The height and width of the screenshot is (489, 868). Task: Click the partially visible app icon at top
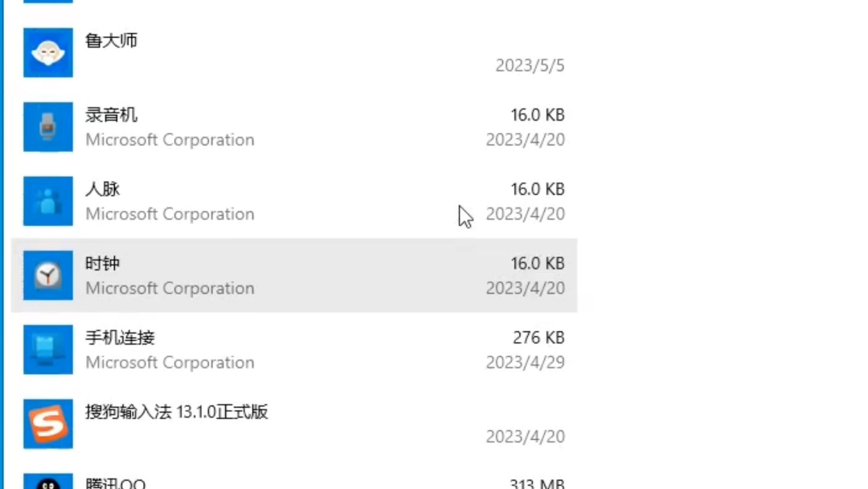click(x=47, y=3)
